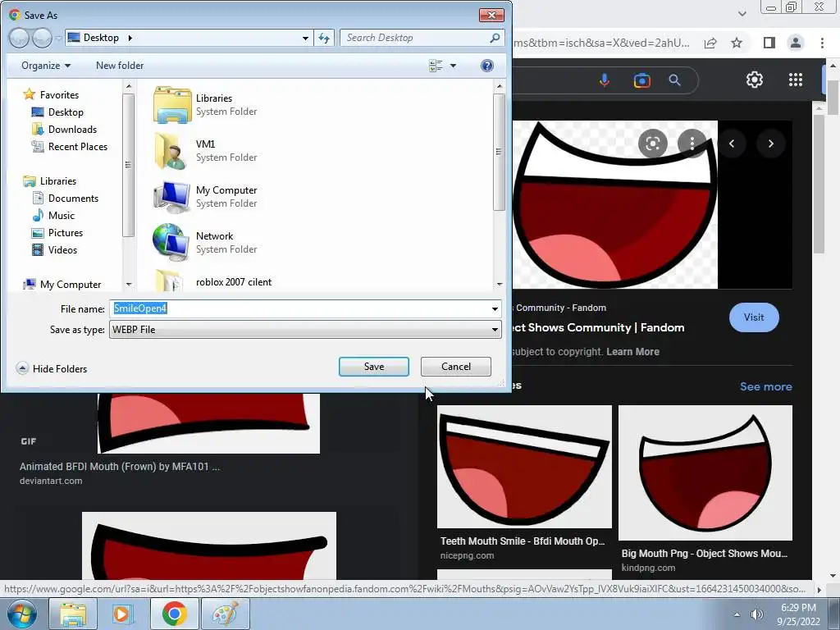Open the Libraries system folder icon

pyautogui.click(x=172, y=105)
